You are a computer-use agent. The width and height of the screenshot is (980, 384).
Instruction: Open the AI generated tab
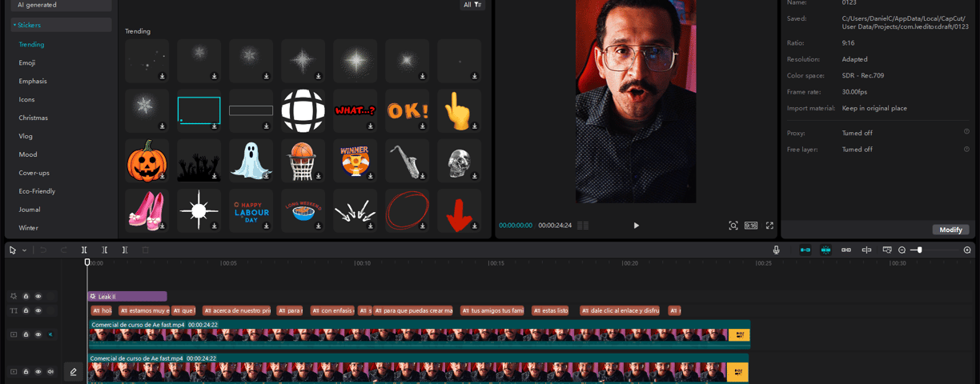click(x=62, y=5)
